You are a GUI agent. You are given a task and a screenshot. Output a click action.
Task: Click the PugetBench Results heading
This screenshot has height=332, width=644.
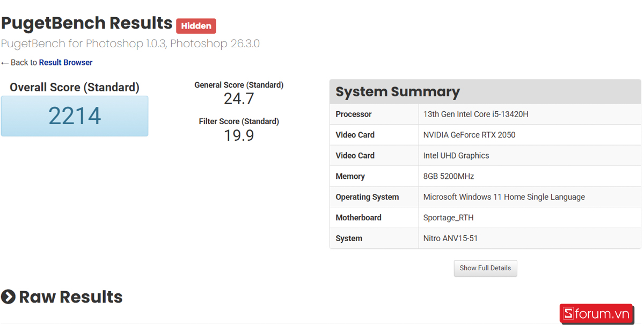pyautogui.click(x=86, y=23)
